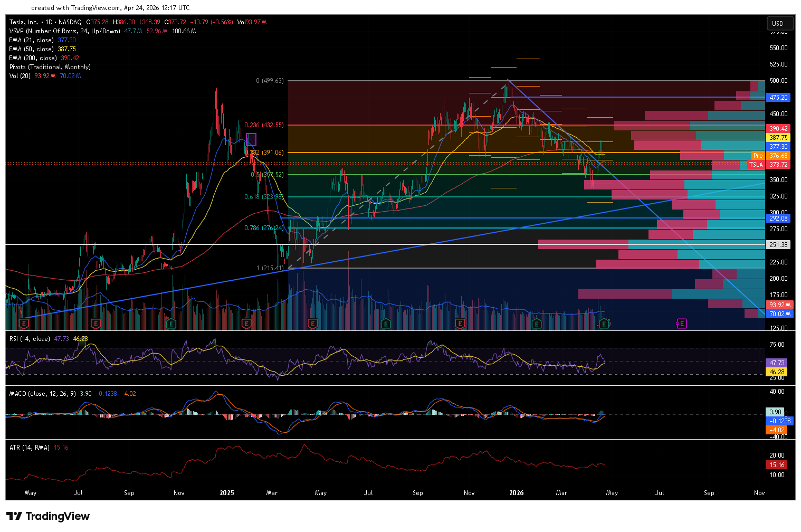The image size is (801, 532).
Task: Click the earnings "E" icon beneath the 2025 label
Action: pyautogui.click(x=246, y=324)
